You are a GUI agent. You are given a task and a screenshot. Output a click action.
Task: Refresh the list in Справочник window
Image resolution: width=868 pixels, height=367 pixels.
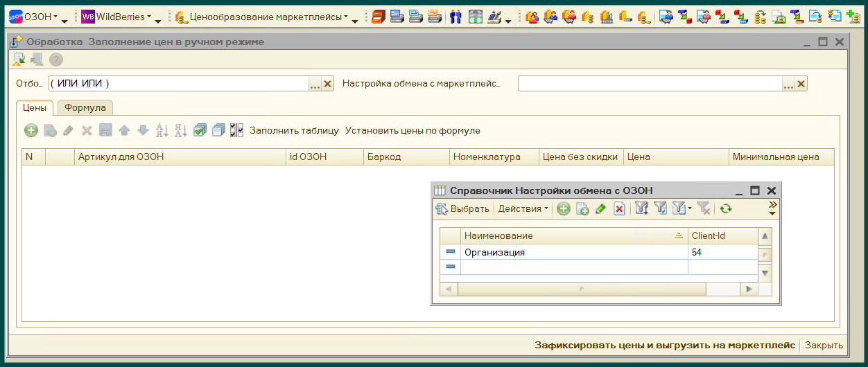point(726,208)
